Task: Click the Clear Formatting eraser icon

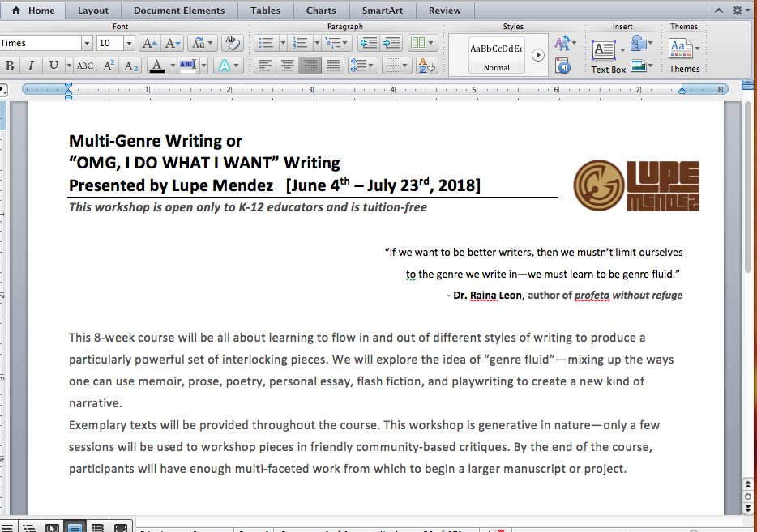Action: point(233,44)
